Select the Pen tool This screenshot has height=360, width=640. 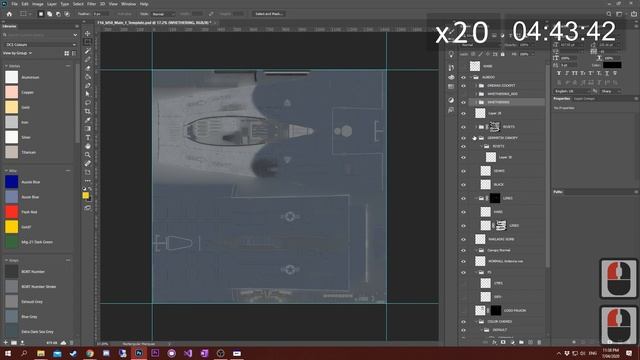tap(88, 85)
